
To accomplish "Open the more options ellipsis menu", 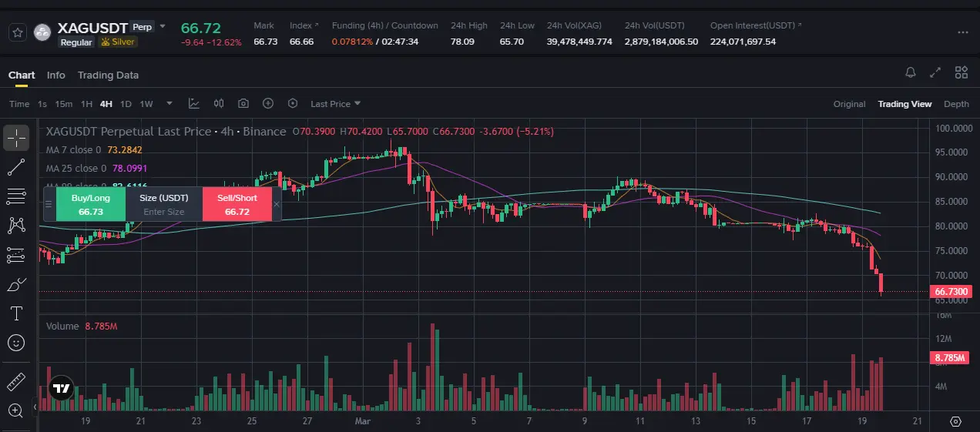I will [962, 33].
